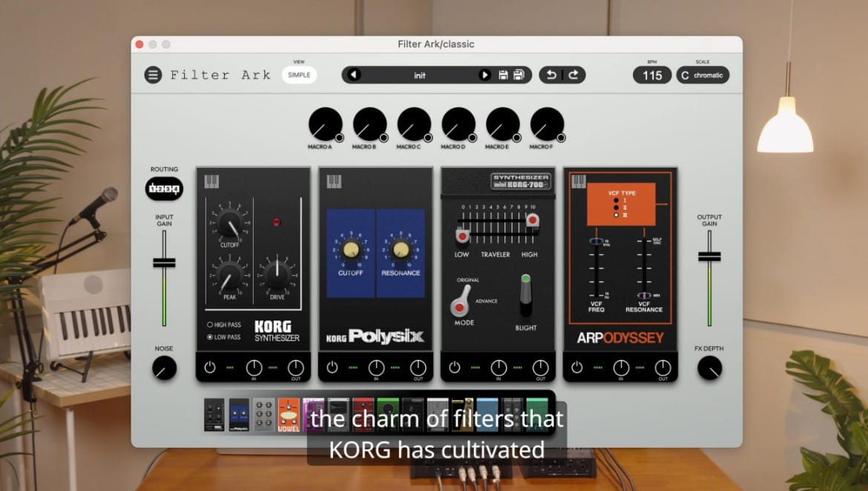
Task: Click the MACRO A knob
Action: pos(325,124)
